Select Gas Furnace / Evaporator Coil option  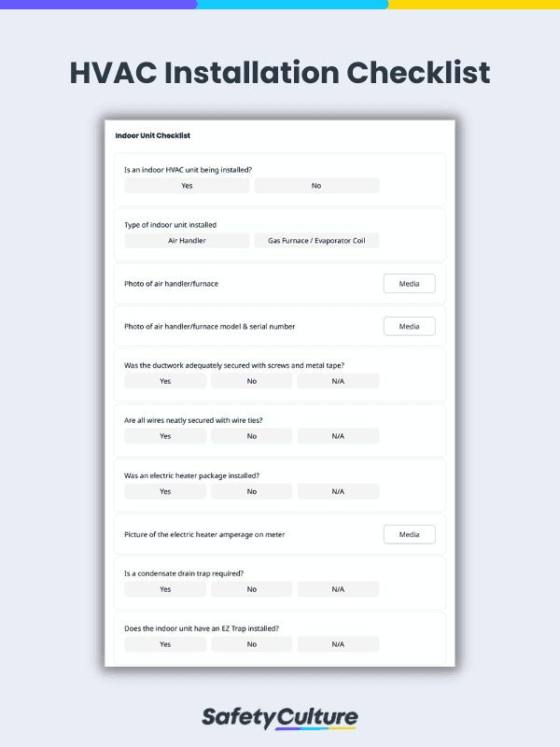click(315, 240)
